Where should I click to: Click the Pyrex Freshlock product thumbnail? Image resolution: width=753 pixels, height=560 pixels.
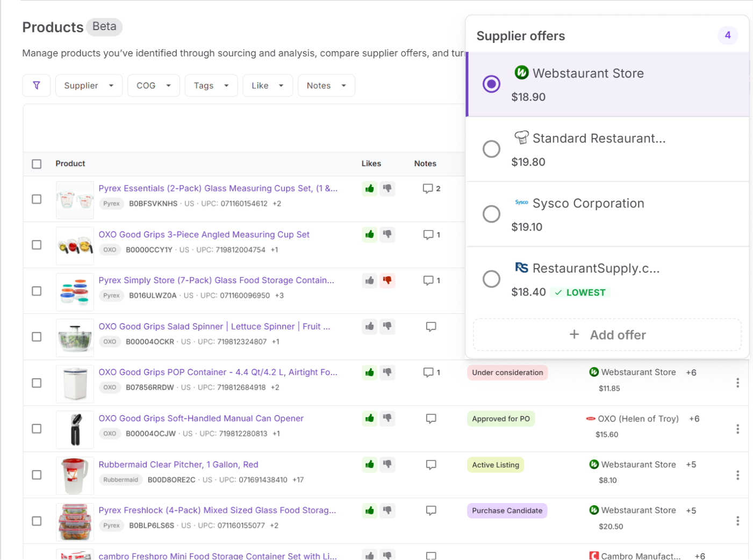pyautogui.click(x=75, y=521)
